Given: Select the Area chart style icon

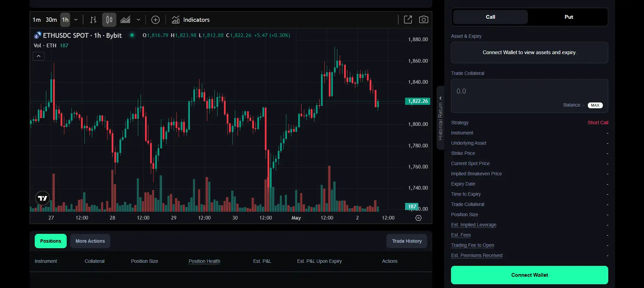Looking at the screenshot, I should [125, 20].
